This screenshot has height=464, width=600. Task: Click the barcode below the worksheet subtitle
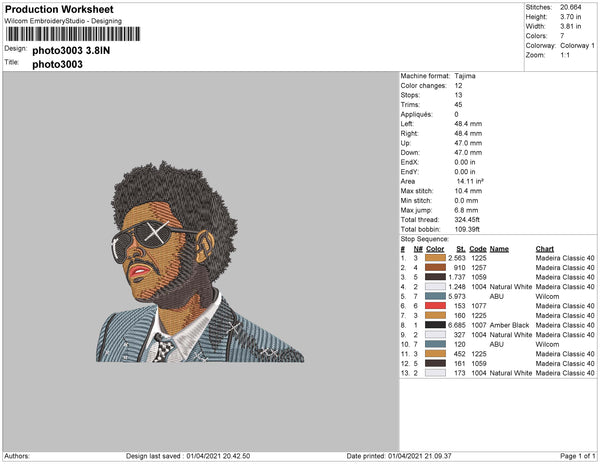pos(73,34)
